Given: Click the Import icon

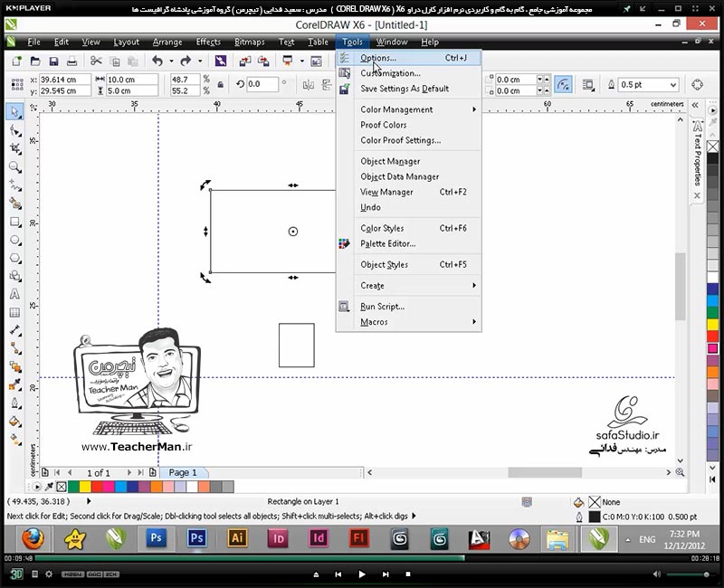Looking at the screenshot, I should 244,61.
